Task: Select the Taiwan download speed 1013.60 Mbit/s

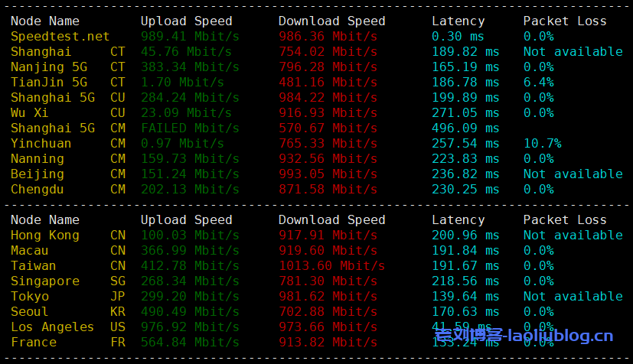Action: tap(332, 266)
